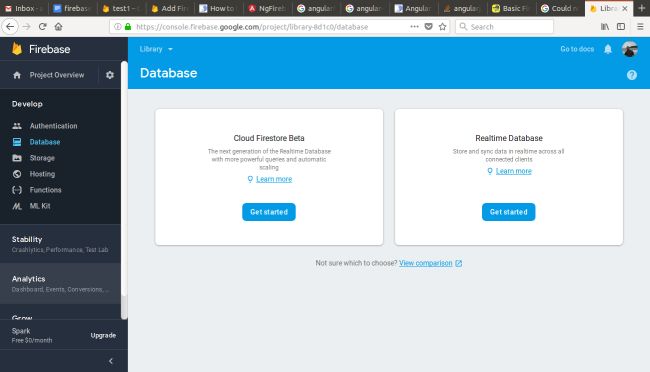
Task: Click Get started under Cloud Firestore Beta
Action: (269, 212)
